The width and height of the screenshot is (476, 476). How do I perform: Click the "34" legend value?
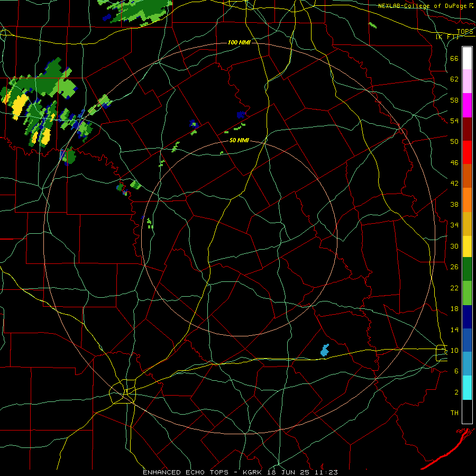(454, 225)
